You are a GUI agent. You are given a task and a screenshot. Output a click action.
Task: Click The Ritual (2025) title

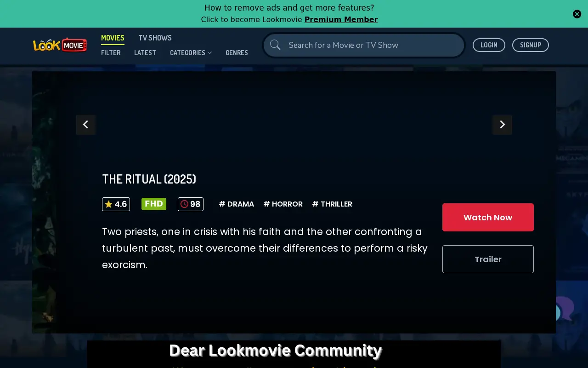[x=149, y=179]
